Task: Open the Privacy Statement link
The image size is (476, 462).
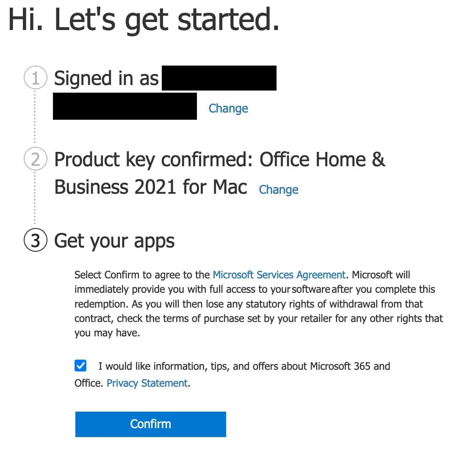Action: pos(147,383)
